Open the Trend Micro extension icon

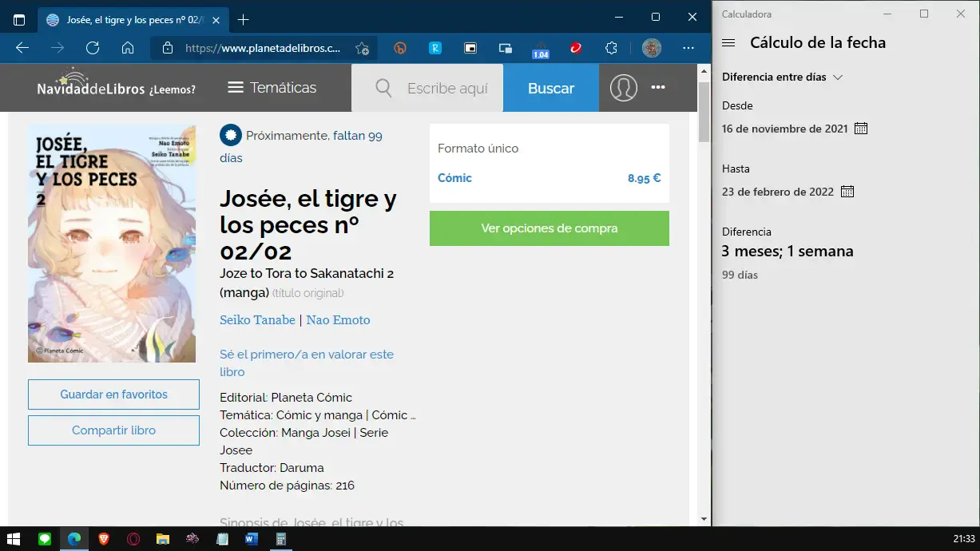[x=576, y=48]
